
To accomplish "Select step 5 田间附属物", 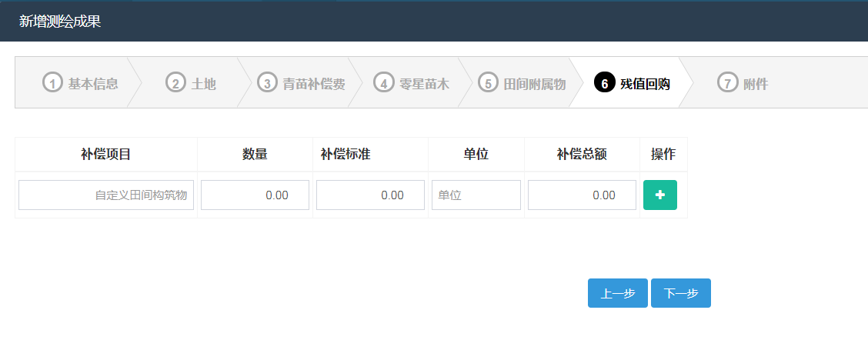I will (522, 84).
